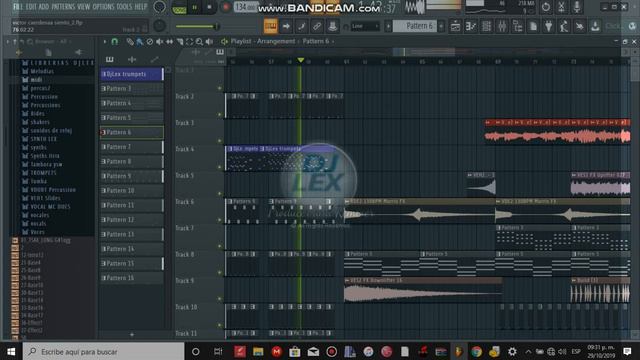Mute Track 8 with its green dot

(x=220, y=273)
